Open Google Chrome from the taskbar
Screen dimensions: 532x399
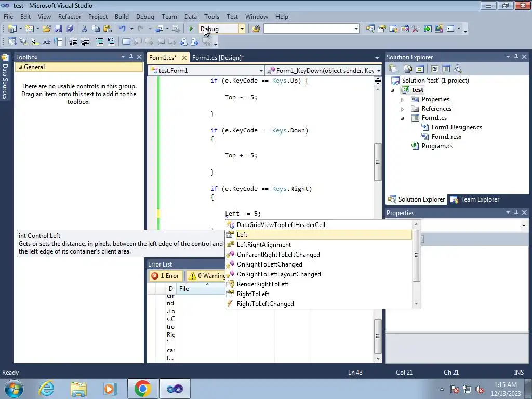pyautogui.click(x=142, y=389)
